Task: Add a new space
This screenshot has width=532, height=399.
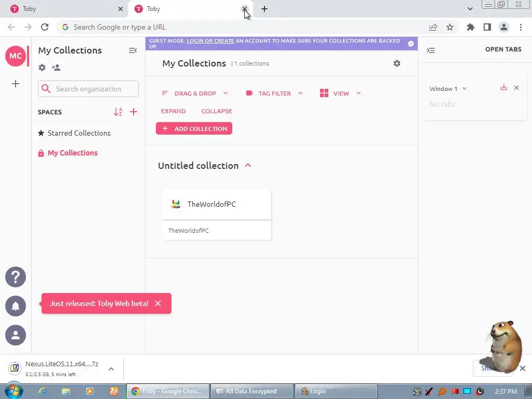Action: (x=134, y=112)
